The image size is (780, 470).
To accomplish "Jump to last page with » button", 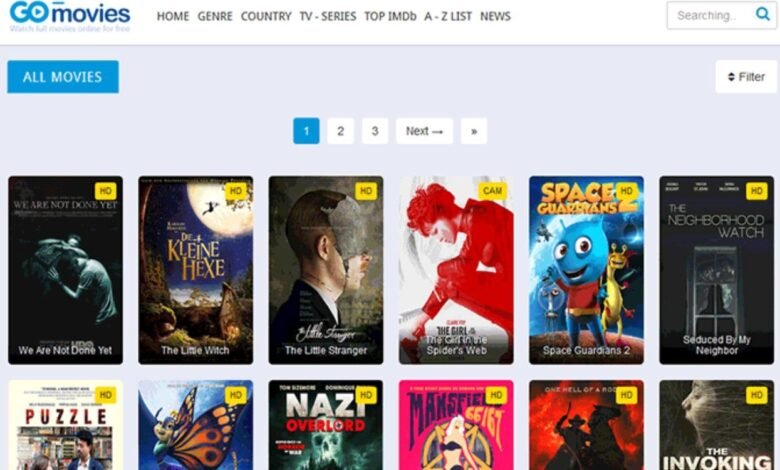I will (x=474, y=131).
